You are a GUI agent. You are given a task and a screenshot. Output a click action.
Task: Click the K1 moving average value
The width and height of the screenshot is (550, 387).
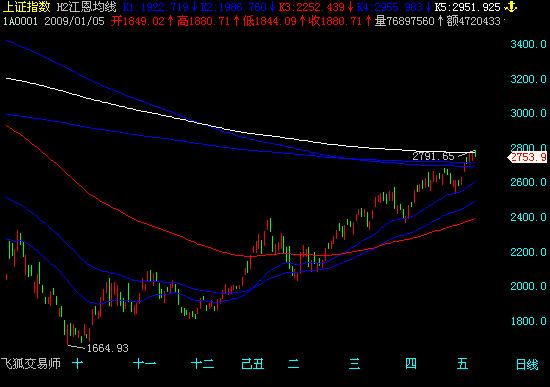tap(156, 7)
